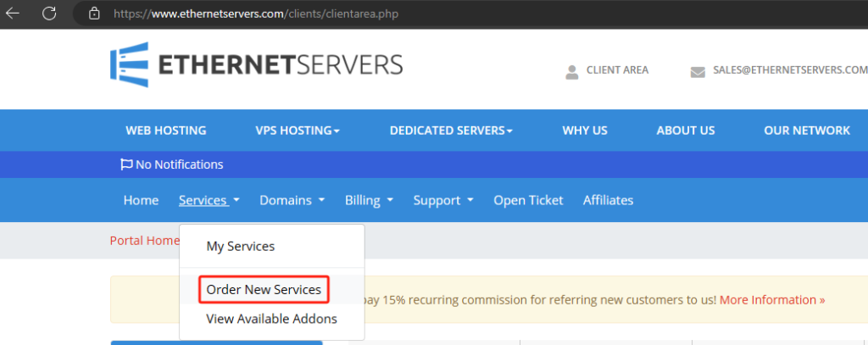Expand the Dedicated Servers dropdown
Screen dimensions: 868x345
pos(451,131)
